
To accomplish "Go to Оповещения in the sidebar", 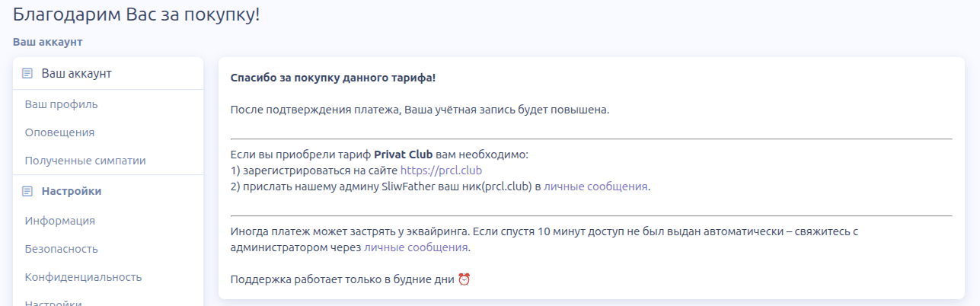I will (x=59, y=132).
